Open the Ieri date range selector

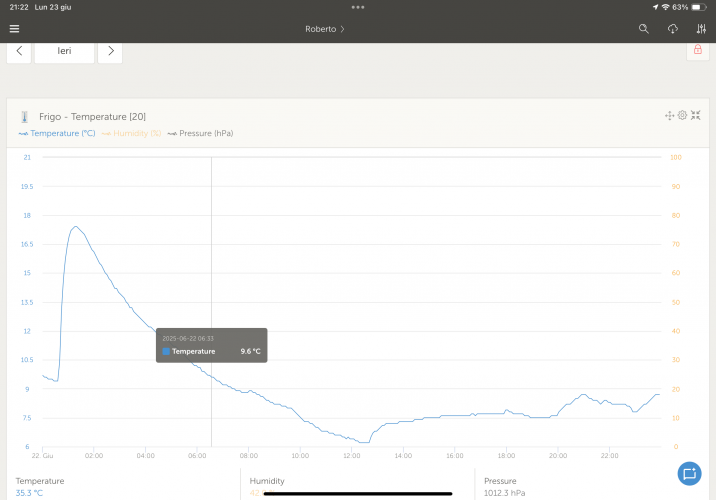click(x=64, y=50)
